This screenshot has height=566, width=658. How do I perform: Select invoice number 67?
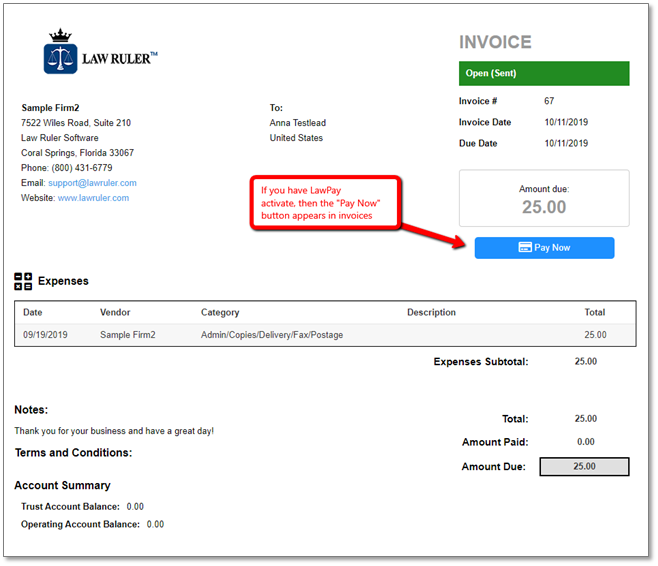tap(549, 101)
